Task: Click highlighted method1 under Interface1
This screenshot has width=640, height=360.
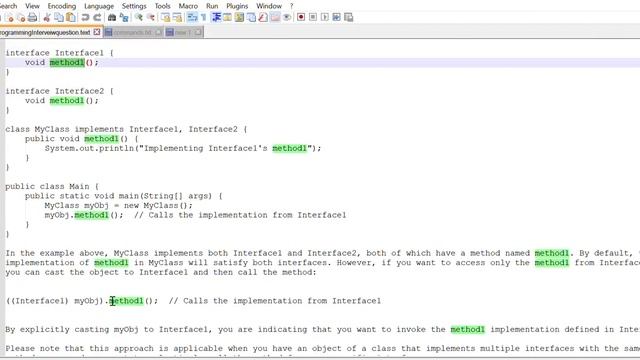Action: pyautogui.click(x=67, y=62)
